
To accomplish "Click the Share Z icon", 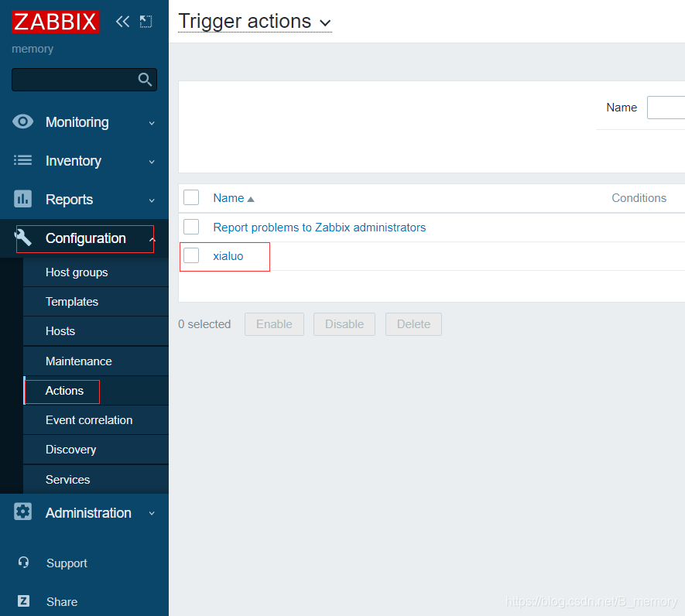I will click(x=23, y=601).
